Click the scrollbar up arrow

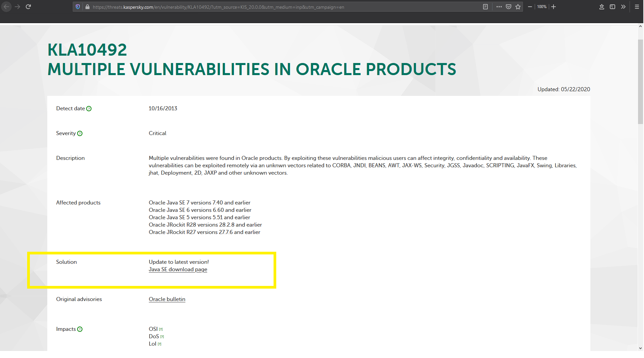(x=640, y=26)
